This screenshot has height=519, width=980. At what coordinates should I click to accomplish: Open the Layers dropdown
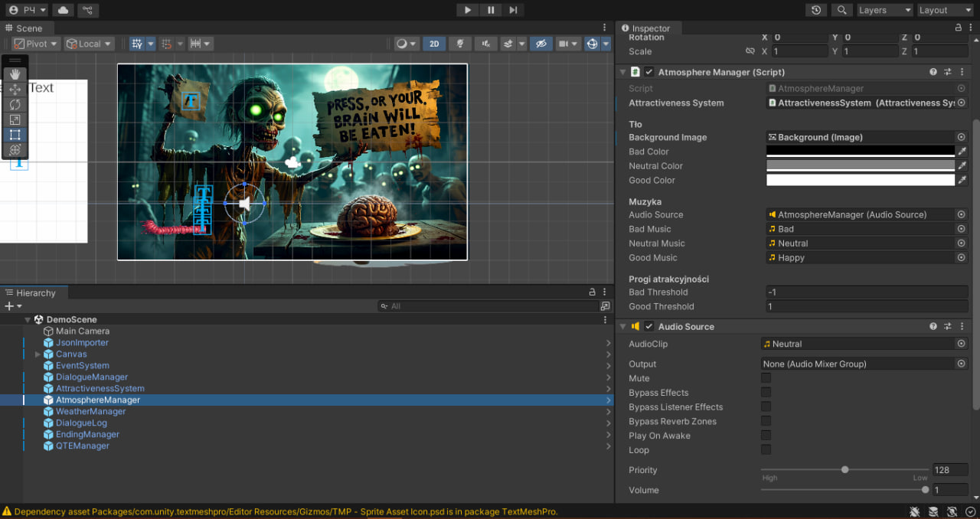pyautogui.click(x=884, y=10)
